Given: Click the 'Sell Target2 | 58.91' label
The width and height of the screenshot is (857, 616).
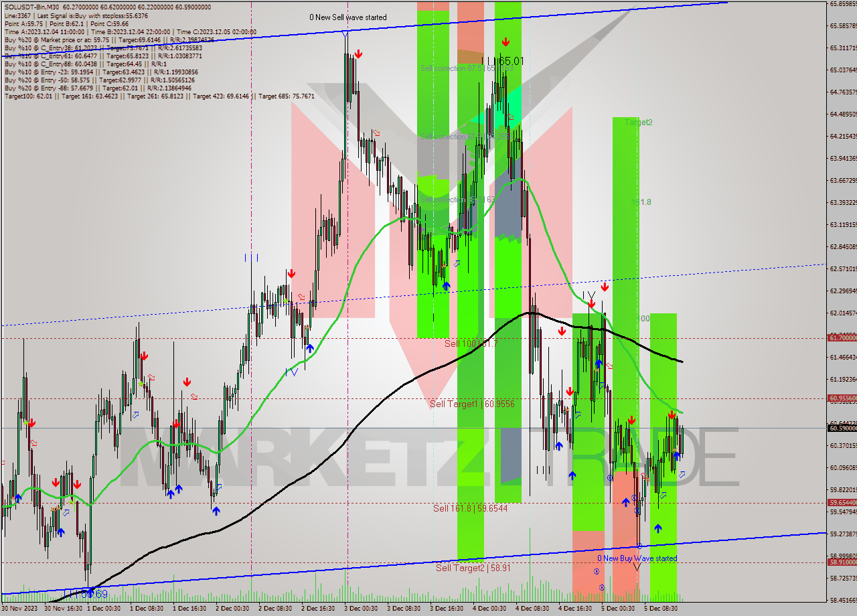Looking at the screenshot, I should (x=473, y=568).
